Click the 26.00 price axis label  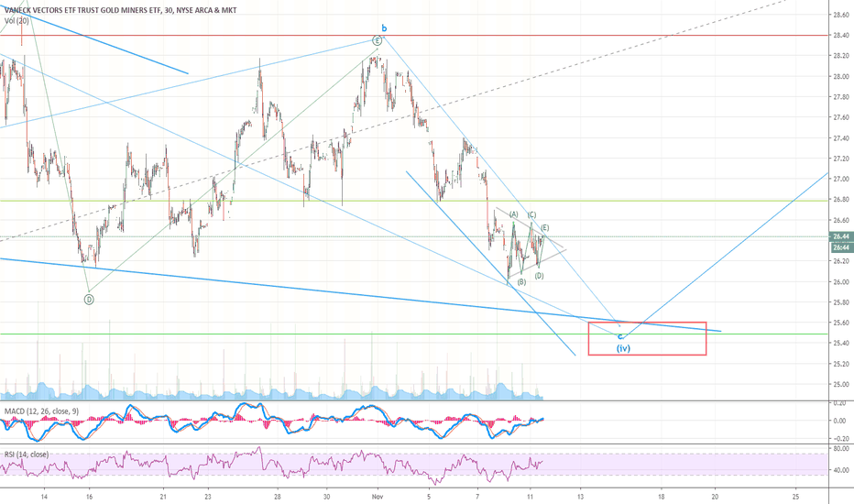[x=841, y=281]
